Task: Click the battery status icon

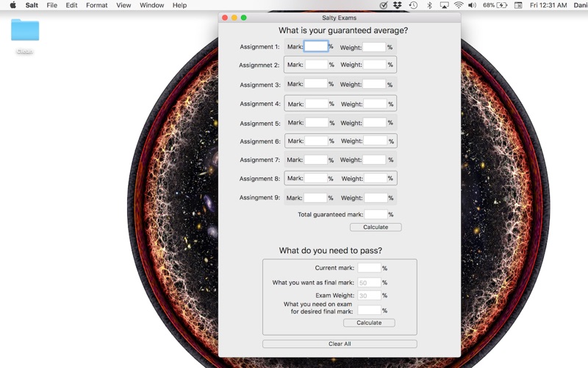Action: (502, 5)
